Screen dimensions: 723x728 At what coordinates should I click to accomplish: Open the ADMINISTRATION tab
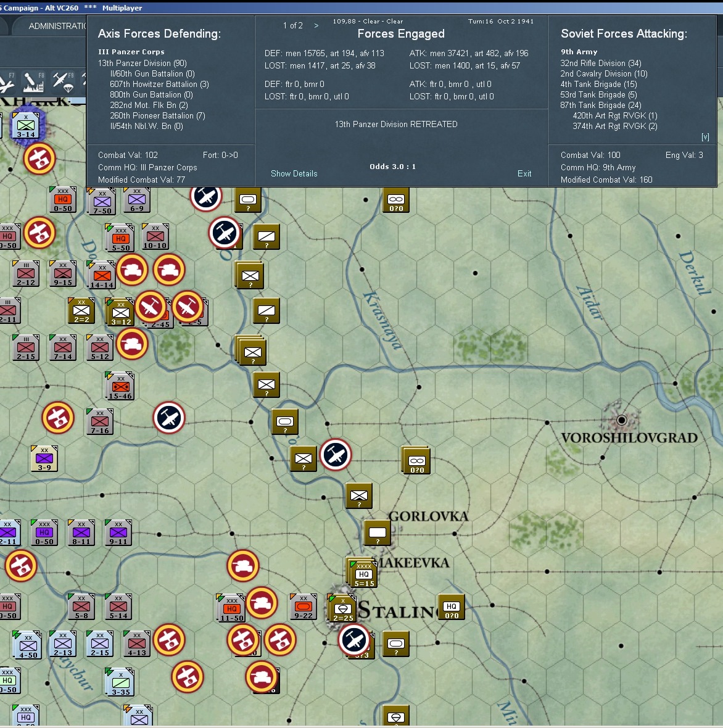tap(57, 26)
